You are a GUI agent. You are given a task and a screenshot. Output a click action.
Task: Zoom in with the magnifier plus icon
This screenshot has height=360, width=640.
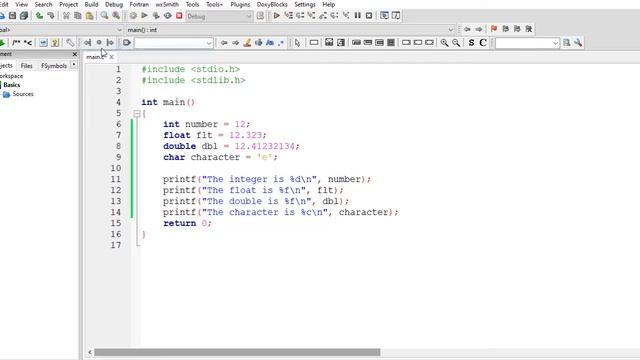coord(444,42)
